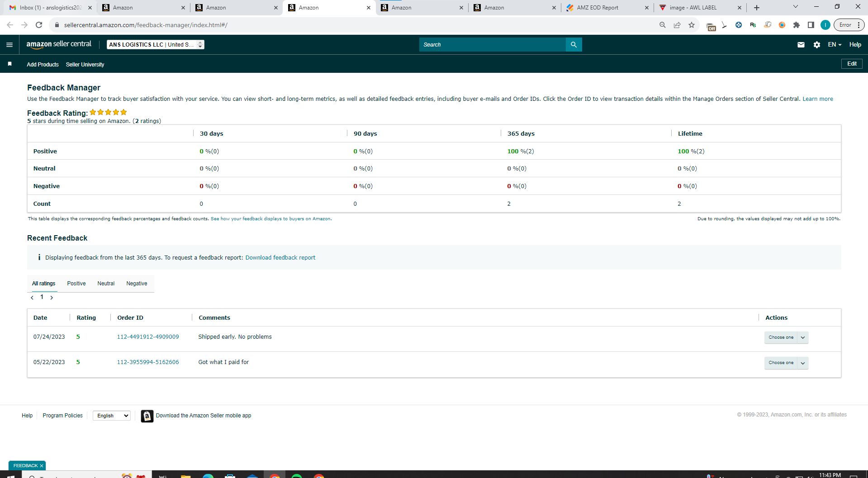This screenshot has width=868, height=478.
Task: Open order 112-4491912-4909009
Action: pyautogui.click(x=148, y=337)
